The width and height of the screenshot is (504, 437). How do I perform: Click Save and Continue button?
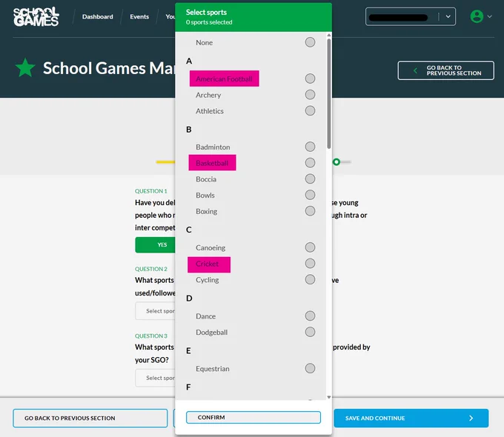tap(411, 418)
